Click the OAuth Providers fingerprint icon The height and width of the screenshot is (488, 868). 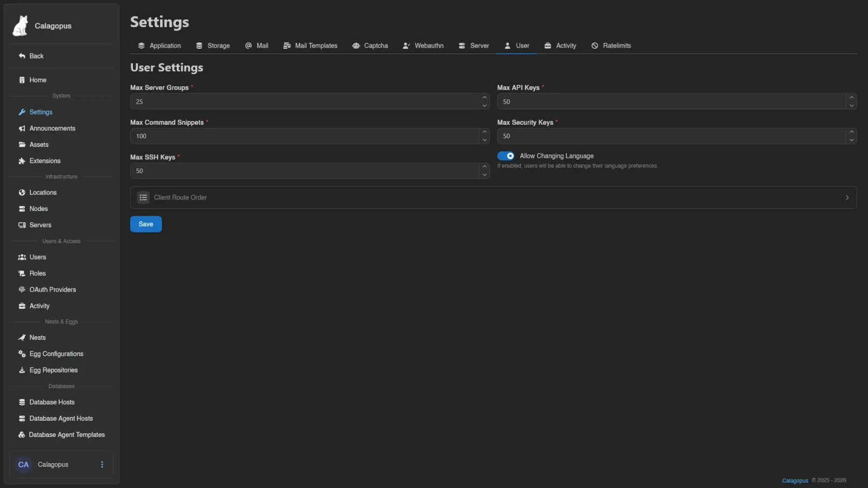click(x=22, y=290)
